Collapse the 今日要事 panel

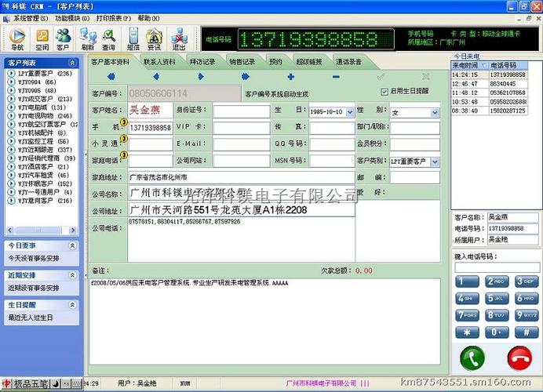pyautogui.click(x=72, y=245)
